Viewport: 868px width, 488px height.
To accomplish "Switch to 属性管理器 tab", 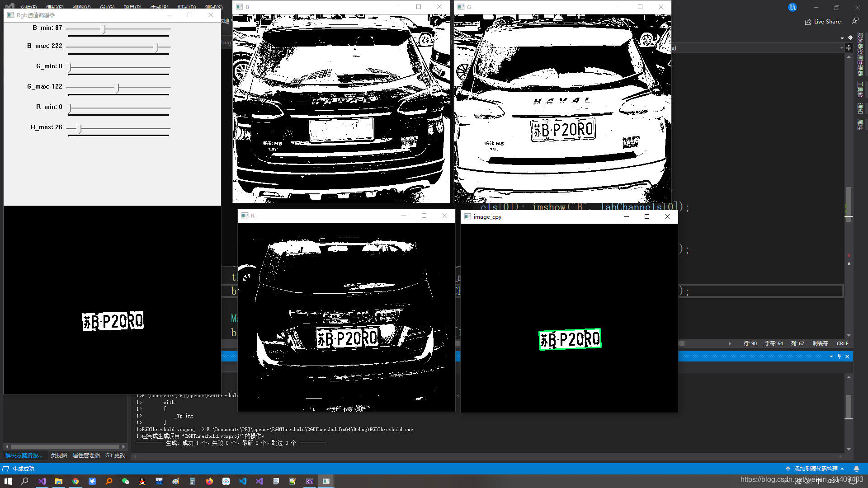I will point(86,455).
